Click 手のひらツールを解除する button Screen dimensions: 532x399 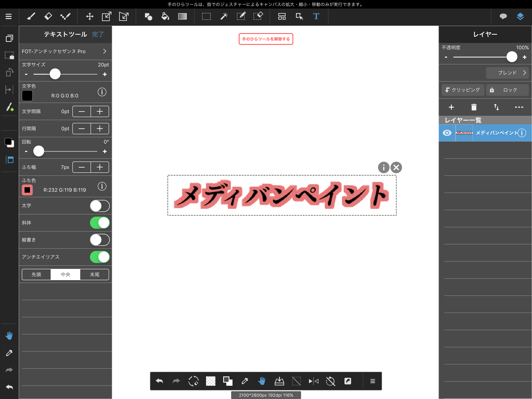click(266, 39)
